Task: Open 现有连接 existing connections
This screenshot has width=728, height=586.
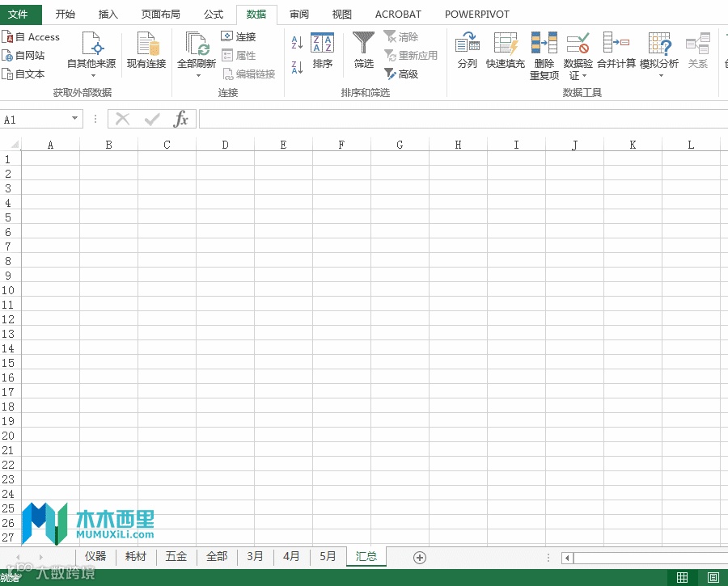Action: (x=146, y=50)
